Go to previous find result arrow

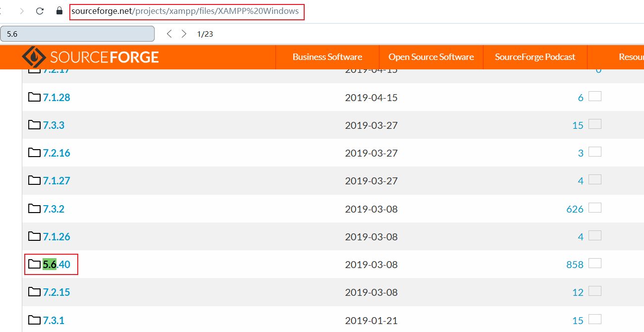click(169, 34)
